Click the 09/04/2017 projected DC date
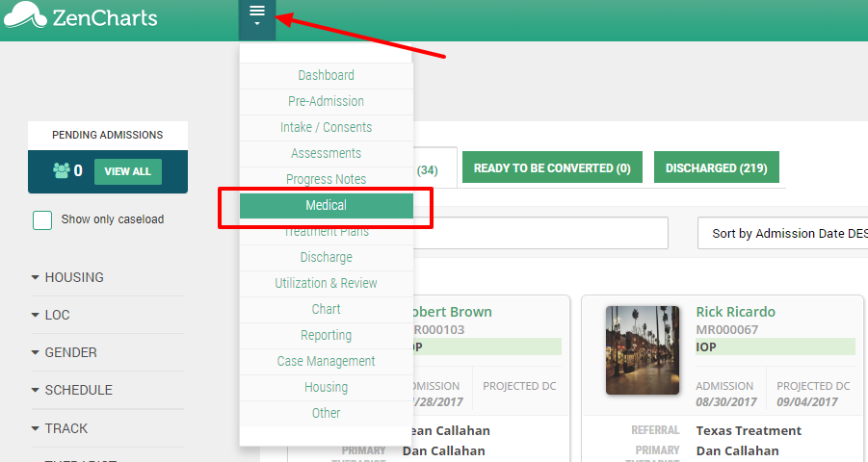The width and height of the screenshot is (868, 462). click(x=807, y=401)
